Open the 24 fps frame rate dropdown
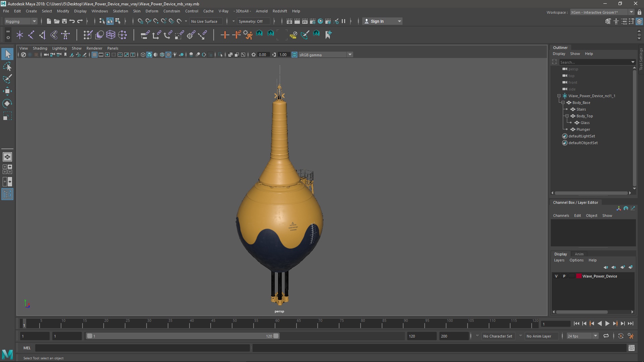This screenshot has height=362, width=644. tap(582, 336)
